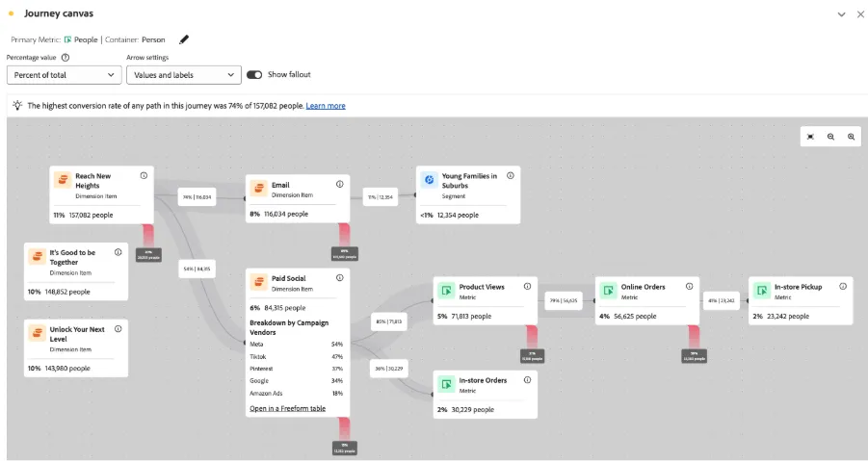Click the 23,242 people value

tap(788, 316)
